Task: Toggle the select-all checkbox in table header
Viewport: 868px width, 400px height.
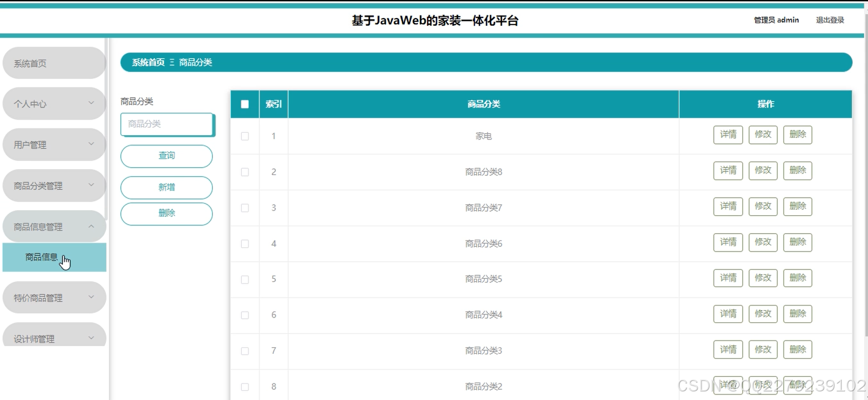Action: [x=245, y=104]
